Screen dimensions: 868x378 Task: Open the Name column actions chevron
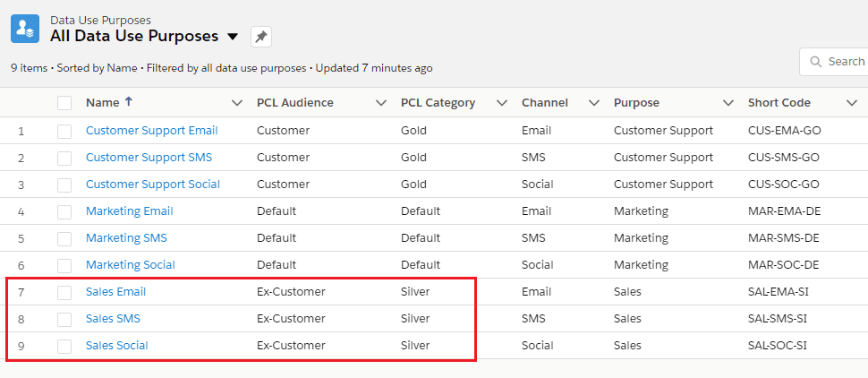237,103
